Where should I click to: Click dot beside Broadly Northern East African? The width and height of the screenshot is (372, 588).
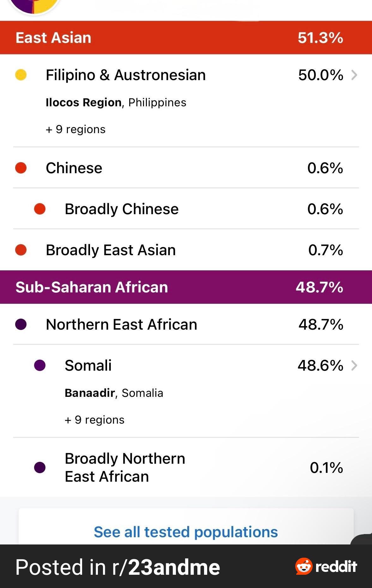click(40, 467)
